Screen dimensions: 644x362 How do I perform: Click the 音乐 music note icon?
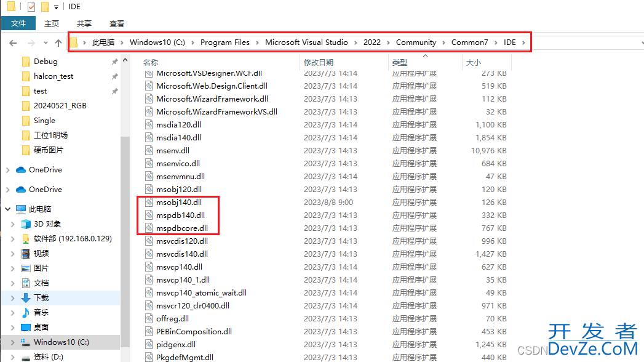coord(25,313)
